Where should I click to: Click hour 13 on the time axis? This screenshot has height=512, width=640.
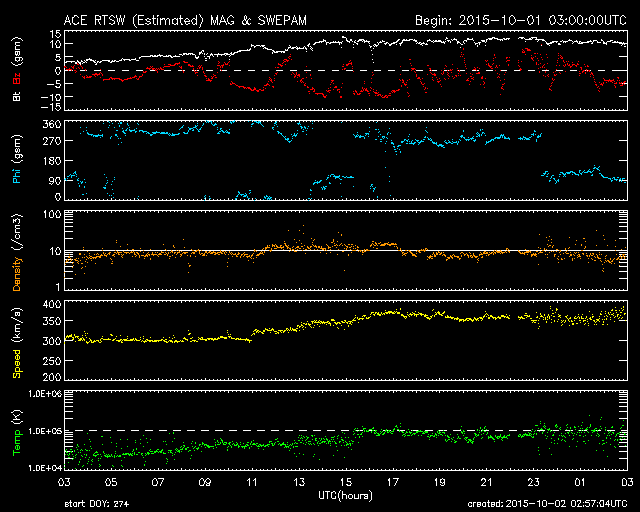coord(299,482)
